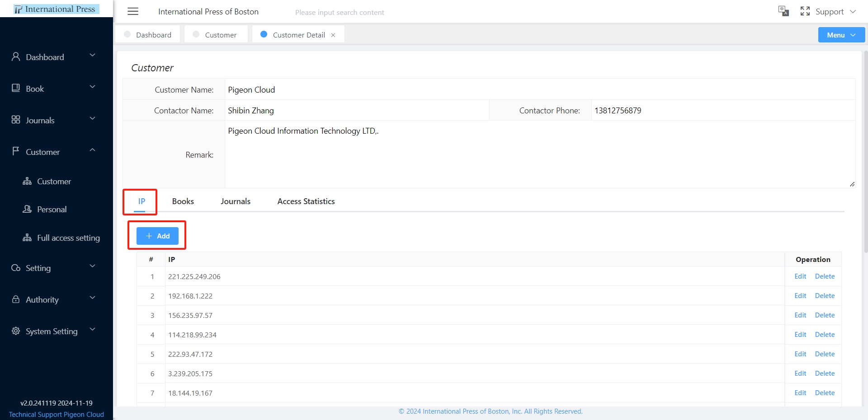Edit IP 114.218.99.234
The width and height of the screenshot is (868, 420).
point(800,335)
